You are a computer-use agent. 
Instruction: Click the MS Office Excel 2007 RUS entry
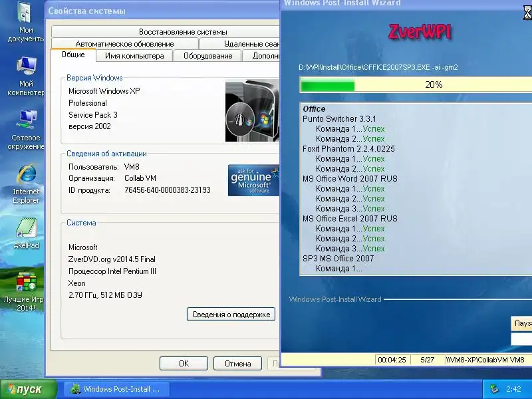click(350, 219)
